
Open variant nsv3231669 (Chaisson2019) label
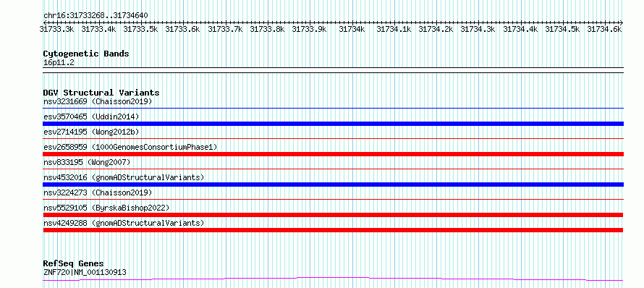coord(98,101)
